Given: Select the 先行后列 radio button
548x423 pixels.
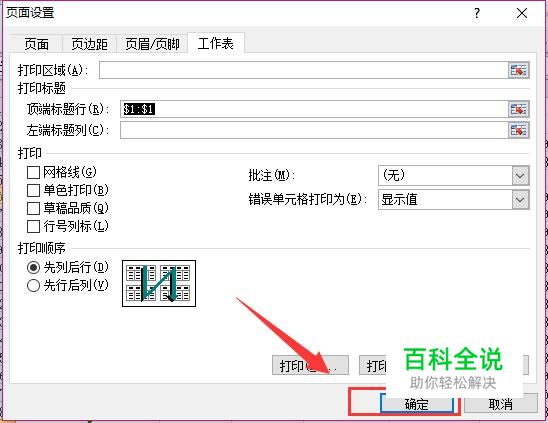Looking at the screenshot, I should (x=33, y=286).
